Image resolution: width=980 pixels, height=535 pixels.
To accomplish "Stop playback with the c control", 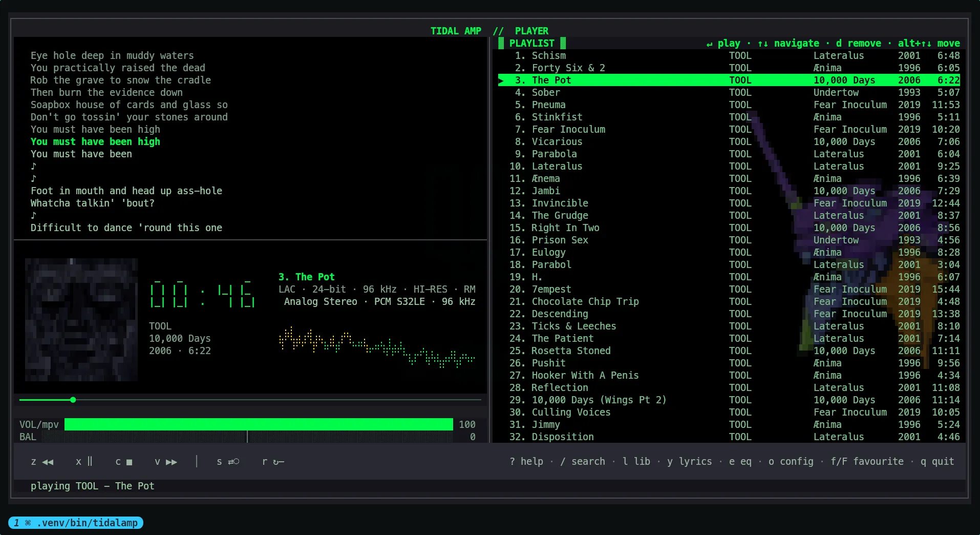I will 124,462.
